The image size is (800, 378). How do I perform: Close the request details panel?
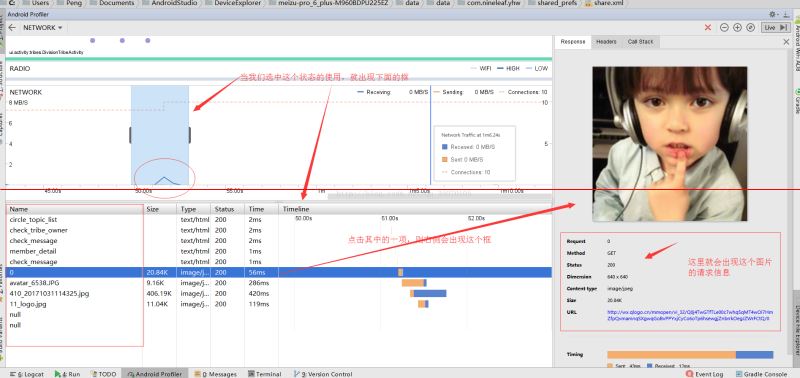(786, 42)
